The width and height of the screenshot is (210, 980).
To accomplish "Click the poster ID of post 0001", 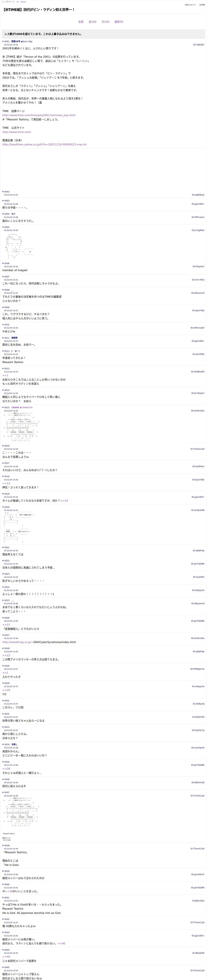I will tap(199, 45).
